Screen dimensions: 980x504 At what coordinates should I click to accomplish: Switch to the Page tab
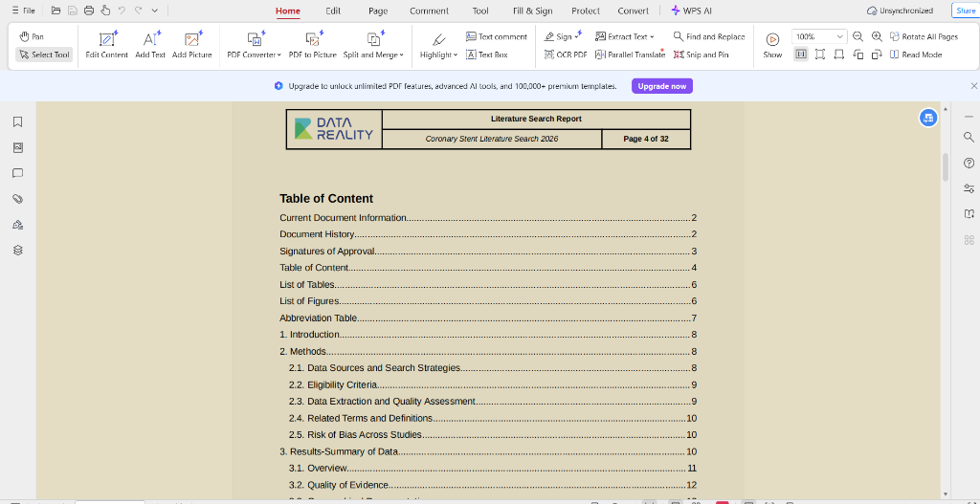coord(378,11)
